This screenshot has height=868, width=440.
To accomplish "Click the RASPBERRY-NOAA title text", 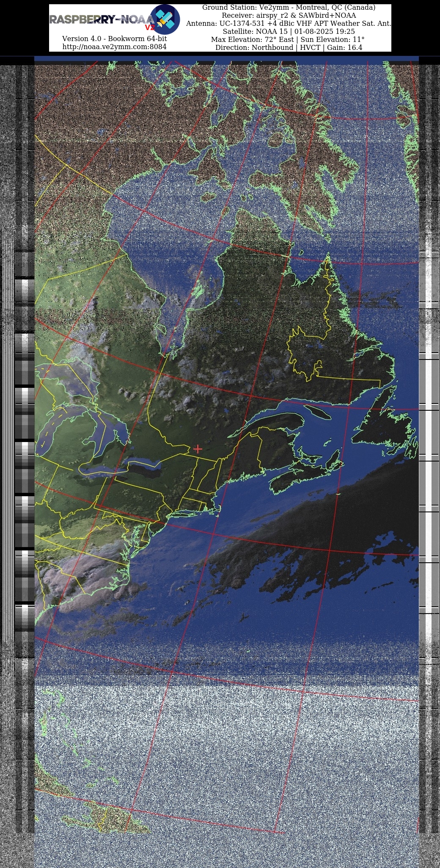I will tap(101, 19).
